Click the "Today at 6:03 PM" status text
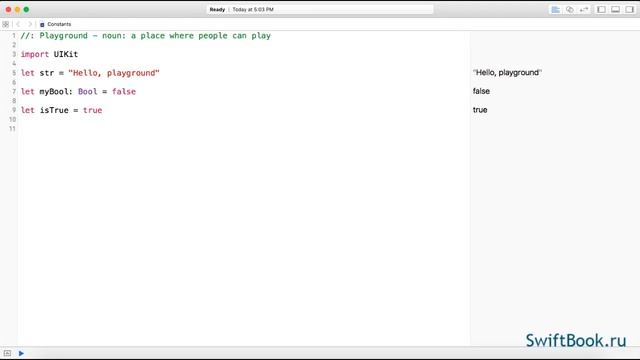 click(x=253, y=9)
